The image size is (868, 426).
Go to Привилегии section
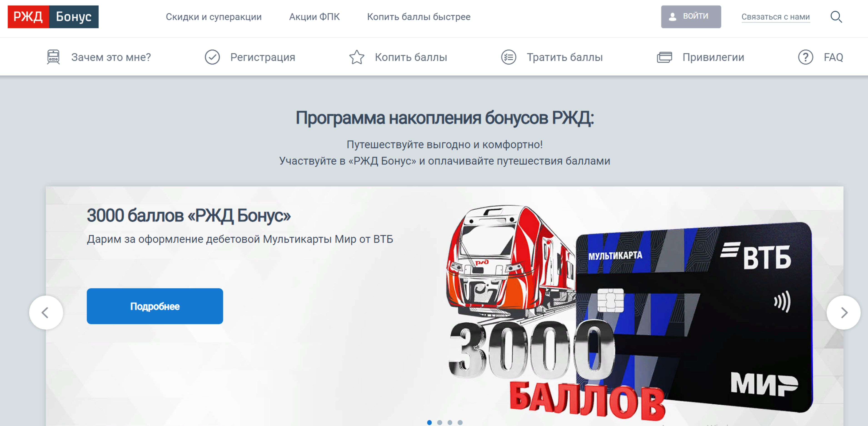pos(713,57)
